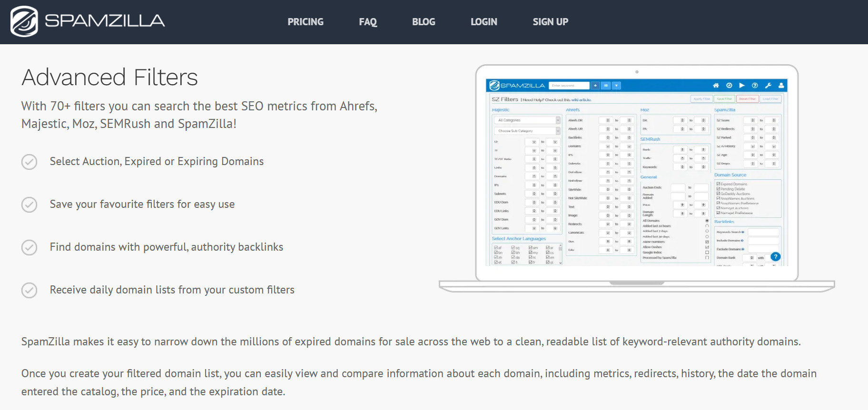Open the Pricing page

tap(305, 22)
